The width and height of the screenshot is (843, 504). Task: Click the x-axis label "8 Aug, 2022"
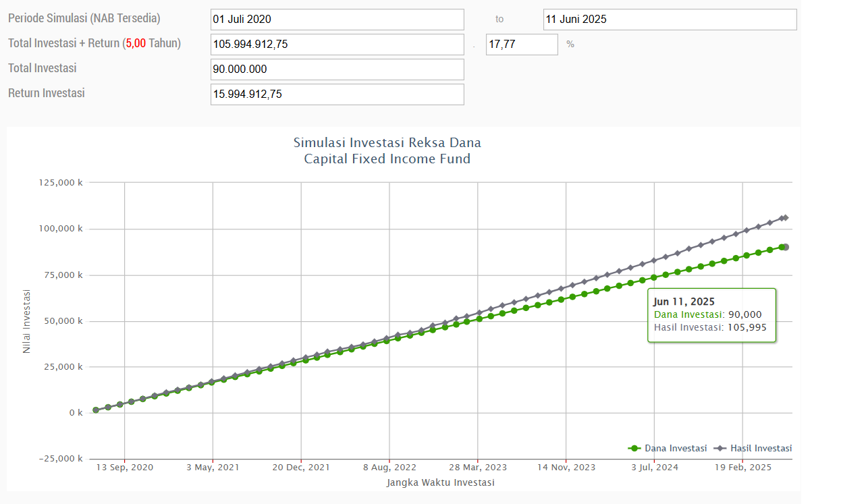[389, 468]
